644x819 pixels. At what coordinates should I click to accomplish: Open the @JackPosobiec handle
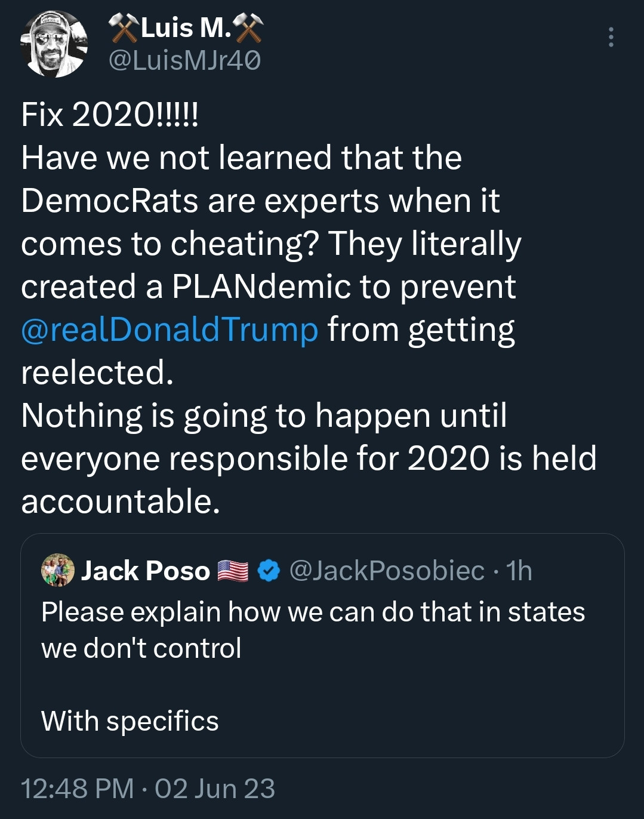[387, 571]
